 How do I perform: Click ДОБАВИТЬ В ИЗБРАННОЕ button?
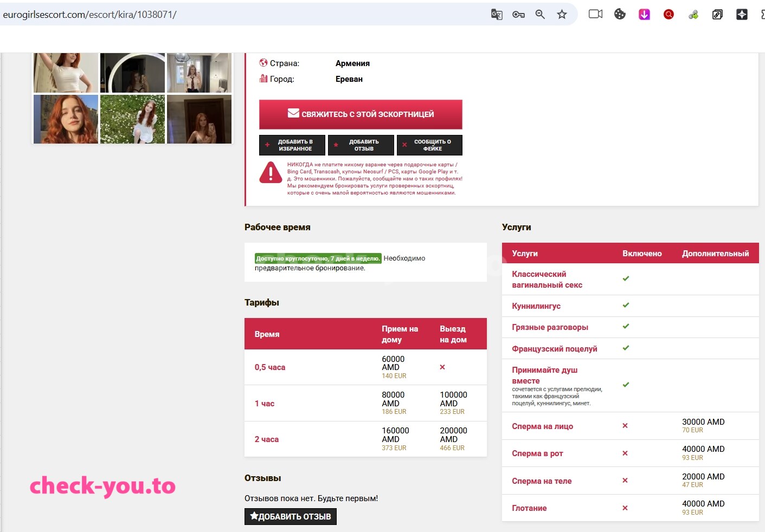tap(292, 145)
